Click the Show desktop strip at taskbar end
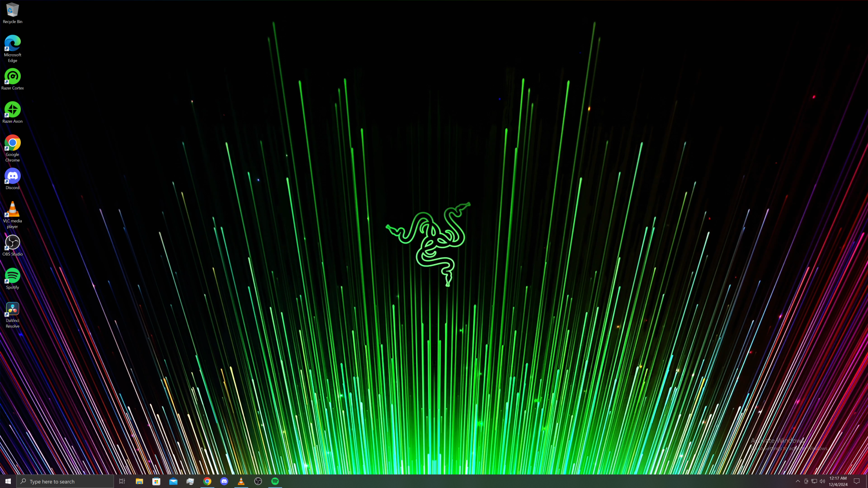Image resolution: width=868 pixels, height=488 pixels. coord(866,481)
